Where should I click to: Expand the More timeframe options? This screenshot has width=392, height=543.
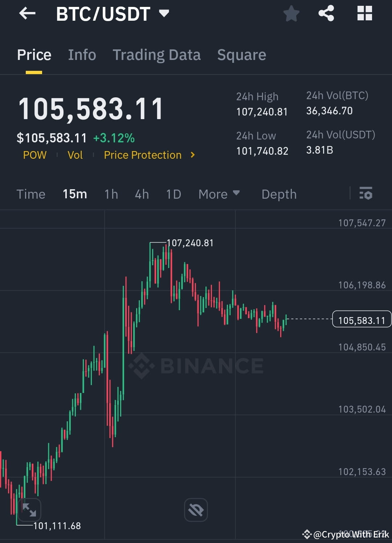[219, 194]
